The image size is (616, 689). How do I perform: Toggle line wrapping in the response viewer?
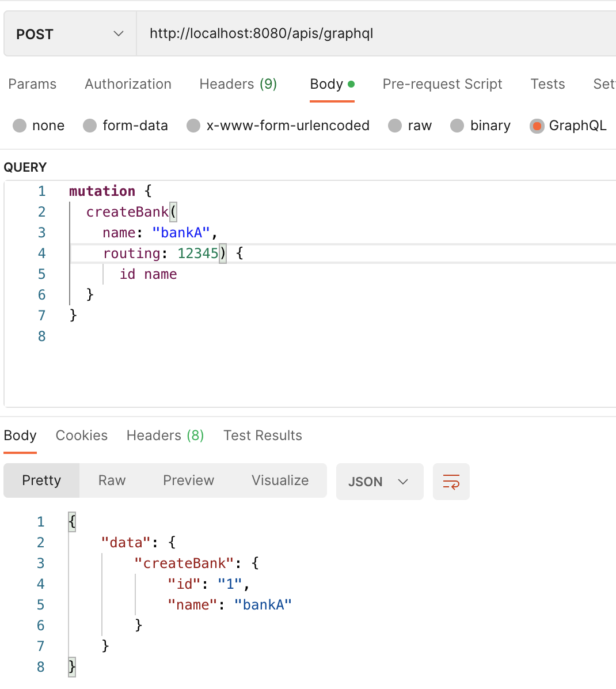pyautogui.click(x=451, y=482)
